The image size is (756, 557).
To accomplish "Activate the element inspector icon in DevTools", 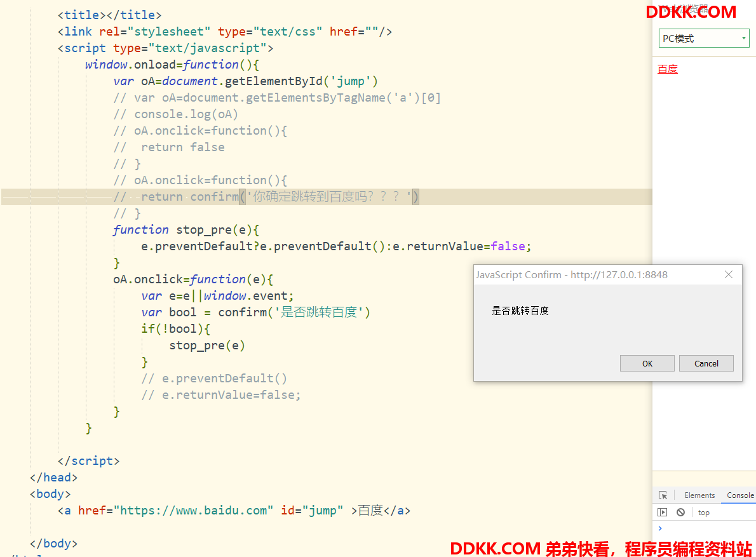I will [x=663, y=495].
